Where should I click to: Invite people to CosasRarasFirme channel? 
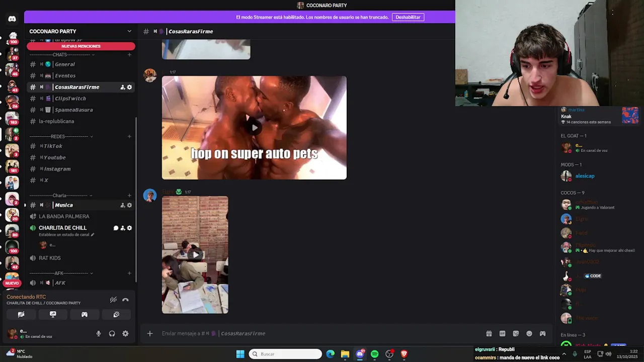pos(122,87)
